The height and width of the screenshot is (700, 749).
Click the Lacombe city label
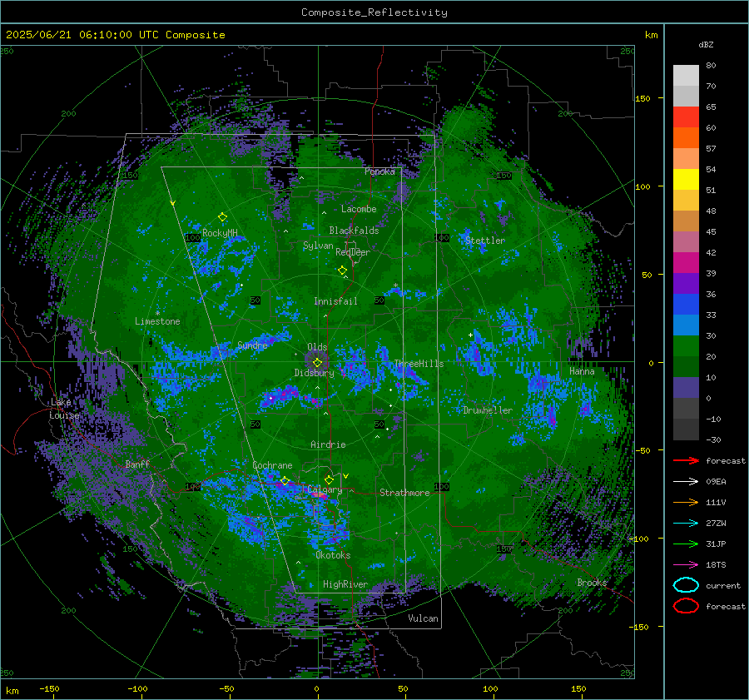tap(359, 209)
